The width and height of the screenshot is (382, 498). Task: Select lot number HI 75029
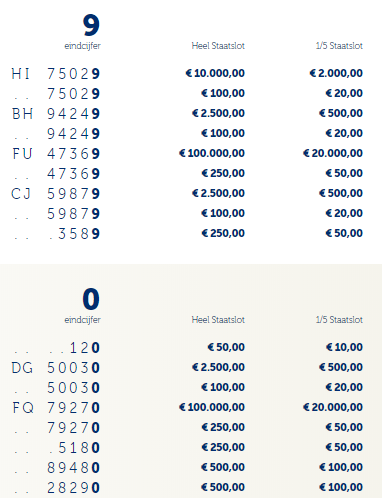56,74
